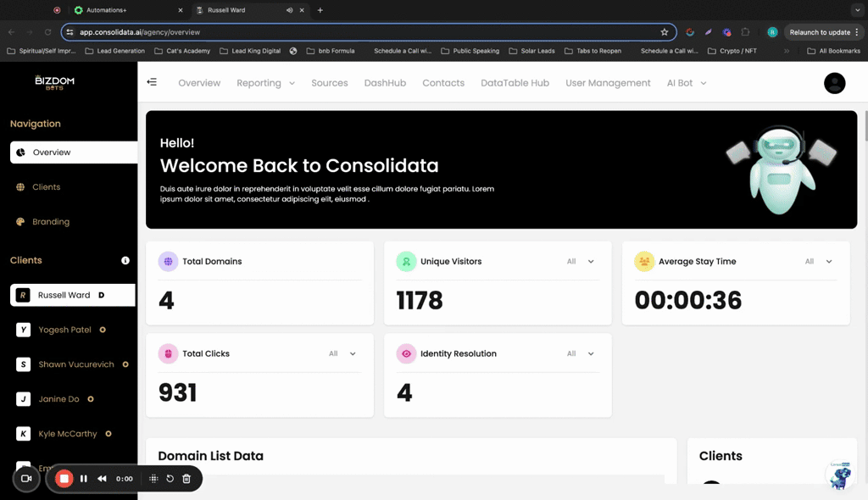Viewport: 868px width, 500px height.
Task: Expand the AI Bot menu dropdown
Action: (687, 83)
